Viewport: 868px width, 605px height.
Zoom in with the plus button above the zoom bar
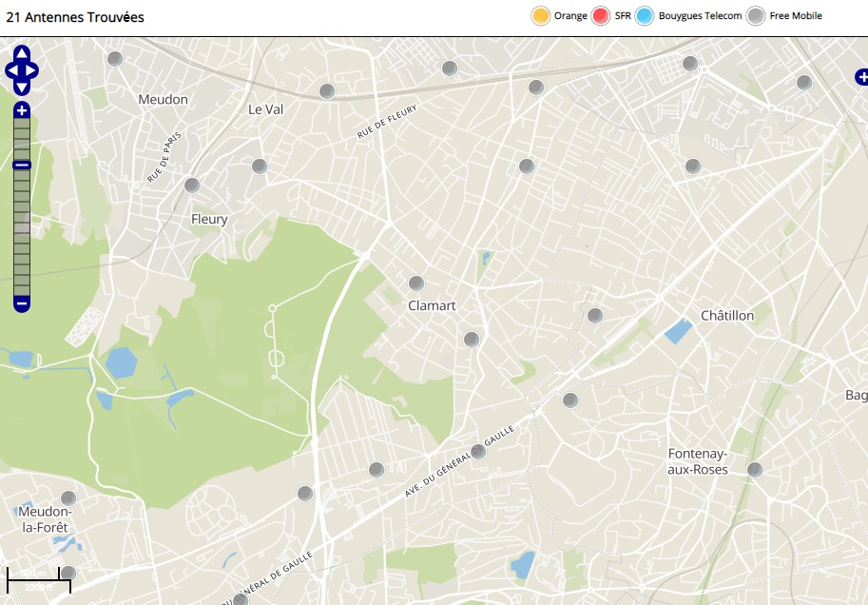(x=22, y=110)
